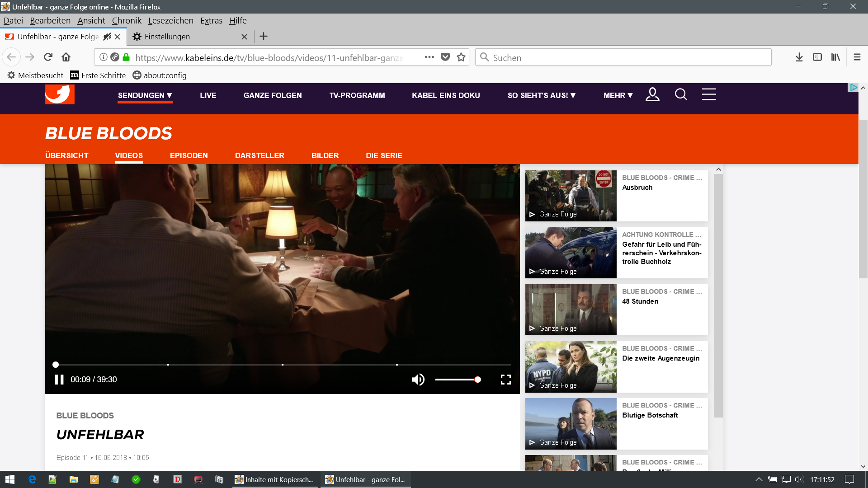
Task: Enter fullscreen video mode
Action: 505,380
